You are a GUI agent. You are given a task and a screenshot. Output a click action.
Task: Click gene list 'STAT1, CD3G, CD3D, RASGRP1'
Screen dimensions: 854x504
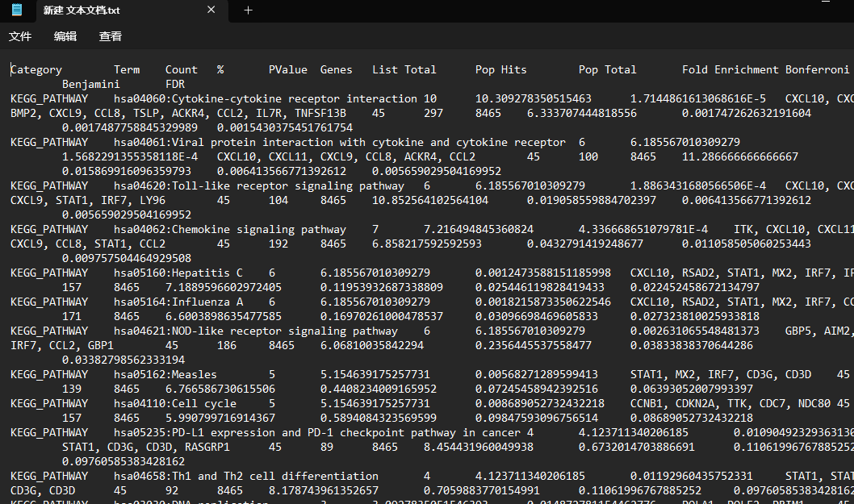(146, 447)
